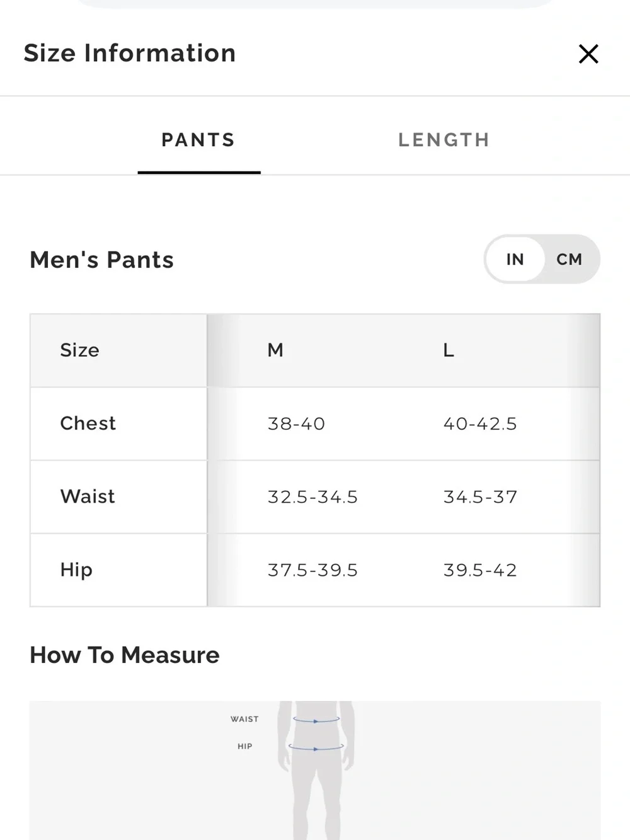Click the L chest value 40-42.5
Screen dimensions: 630x840
pos(480,423)
